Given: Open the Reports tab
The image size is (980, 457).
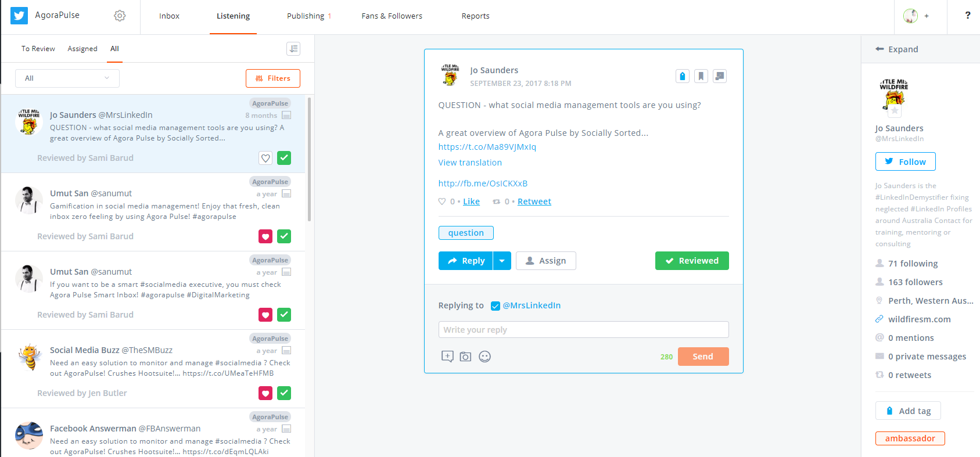Looking at the screenshot, I should click(475, 16).
